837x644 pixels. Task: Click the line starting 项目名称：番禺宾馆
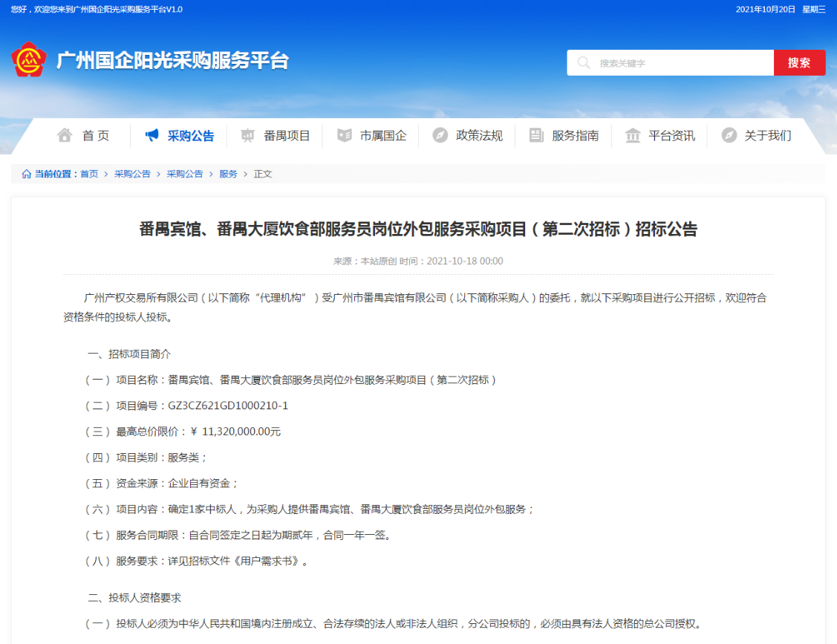(291, 380)
